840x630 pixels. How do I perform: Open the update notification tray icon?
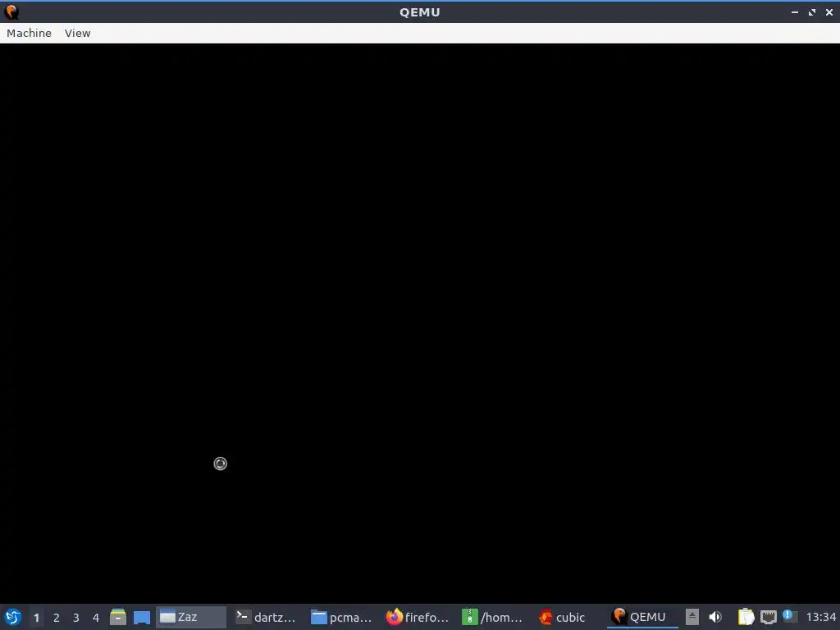pyautogui.click(x=789, y=616)
